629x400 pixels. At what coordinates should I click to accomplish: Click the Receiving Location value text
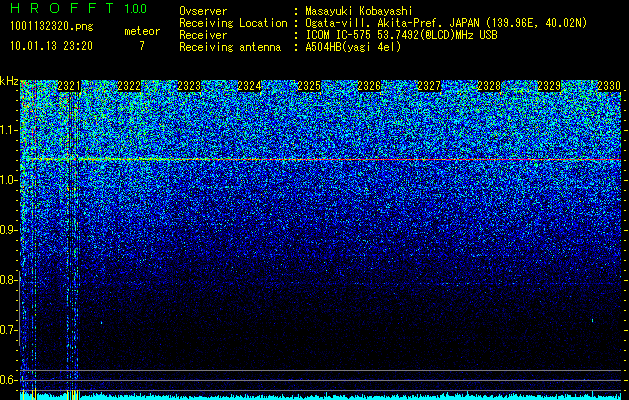(x=446, y=23)
